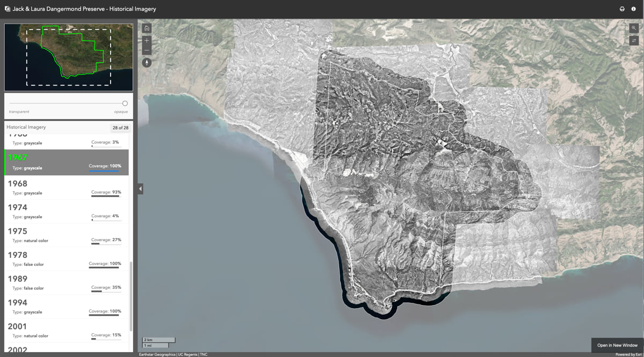
Task: Click the map home extent button
Action: pyautogui.click(x=147, y=28)
